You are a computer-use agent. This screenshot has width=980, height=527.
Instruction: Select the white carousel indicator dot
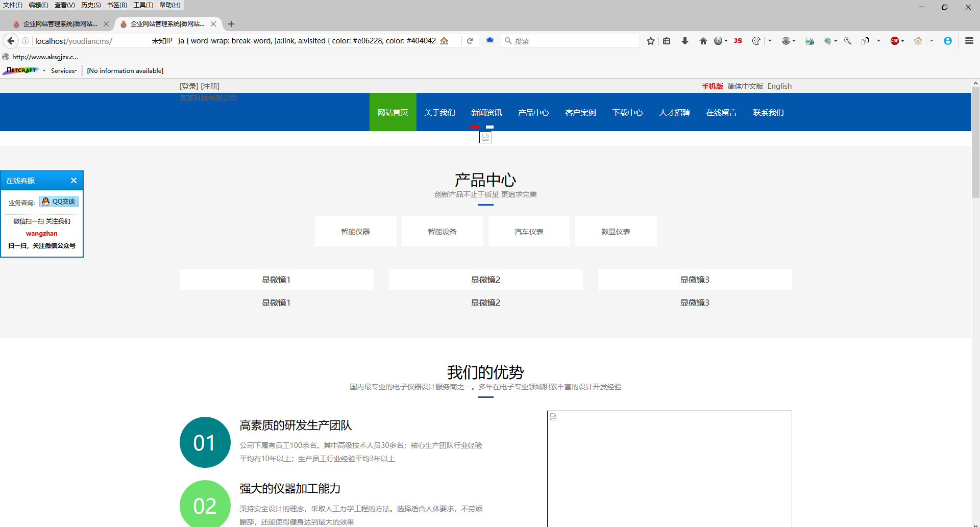[x=490, y=127]
